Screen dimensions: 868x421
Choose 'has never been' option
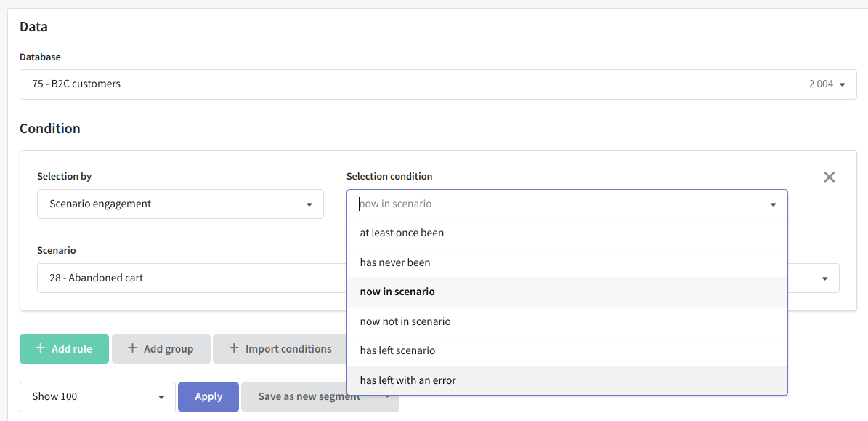(567, 262)
